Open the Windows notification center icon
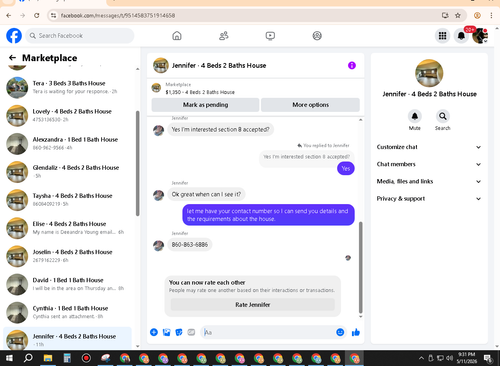500x366 pixels. click(488, 358)
